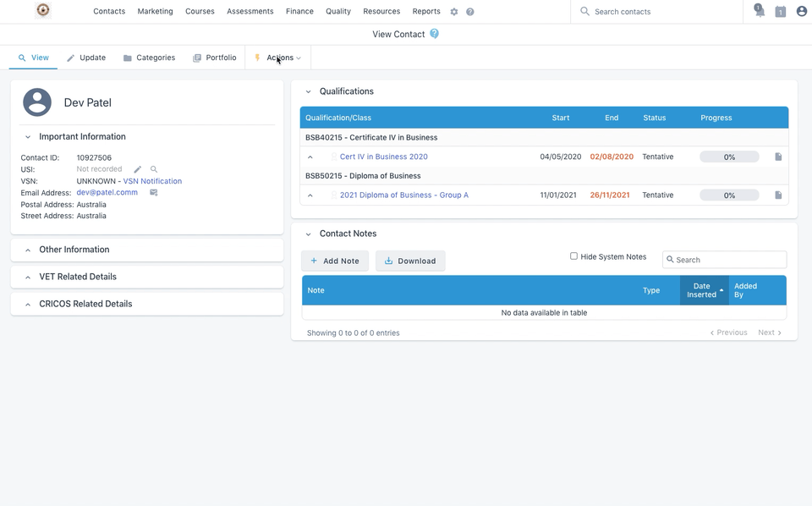Click the 0% progress bar for Diploma of Business

pos(729,195)
